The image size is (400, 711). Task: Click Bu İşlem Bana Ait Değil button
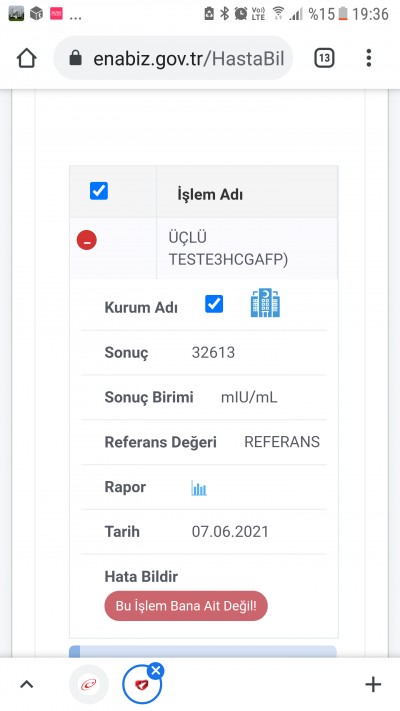point(186,606)
